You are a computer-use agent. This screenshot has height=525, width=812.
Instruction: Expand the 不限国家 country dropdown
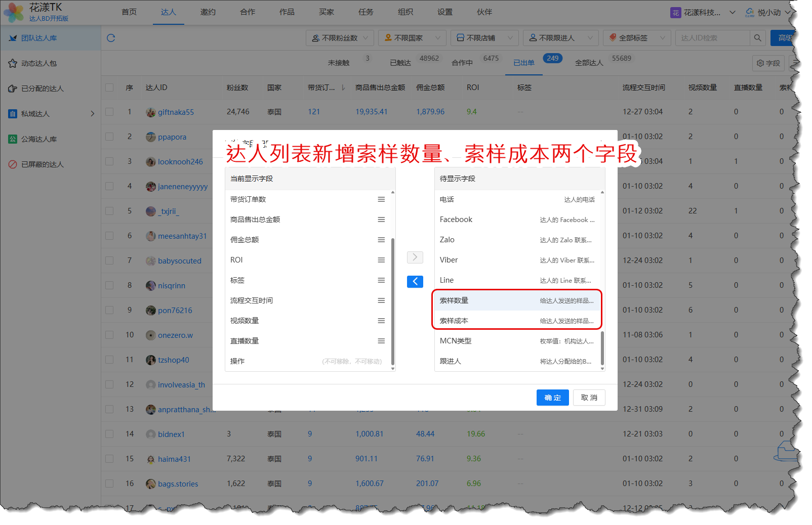coord(412,38)
